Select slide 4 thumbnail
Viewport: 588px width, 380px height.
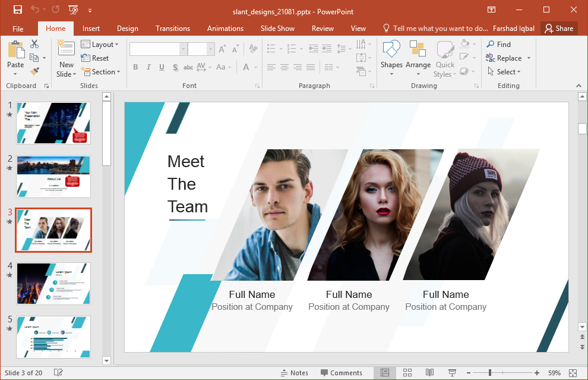tap(53, 284)
